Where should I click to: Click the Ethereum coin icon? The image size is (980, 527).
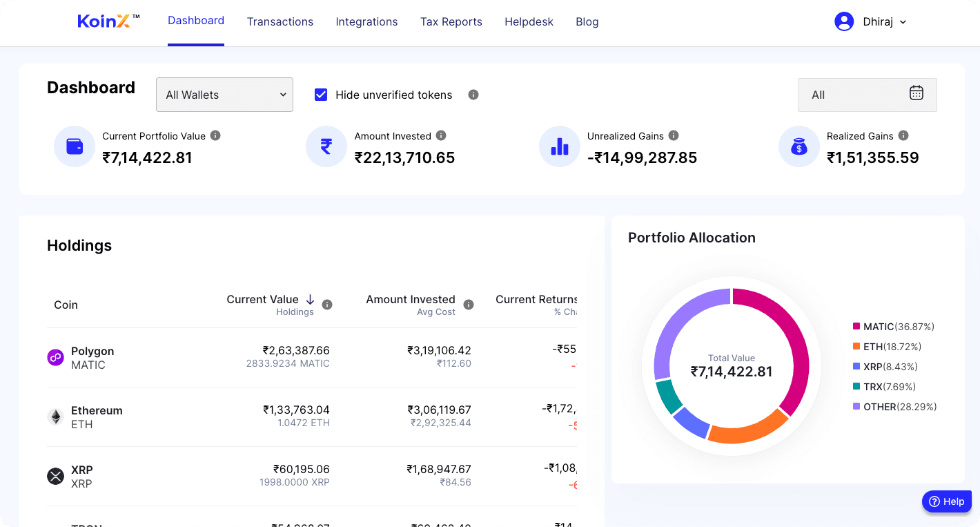tap(55, 417)
